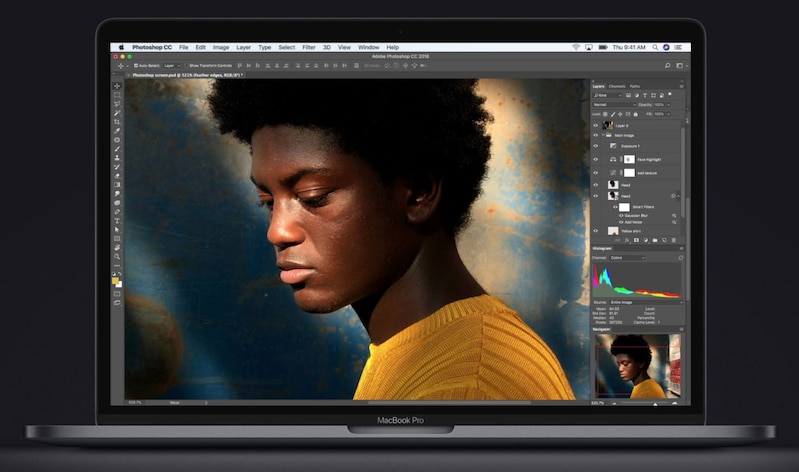Open the Image menu

pyautogui.click(x=221, y=47)
